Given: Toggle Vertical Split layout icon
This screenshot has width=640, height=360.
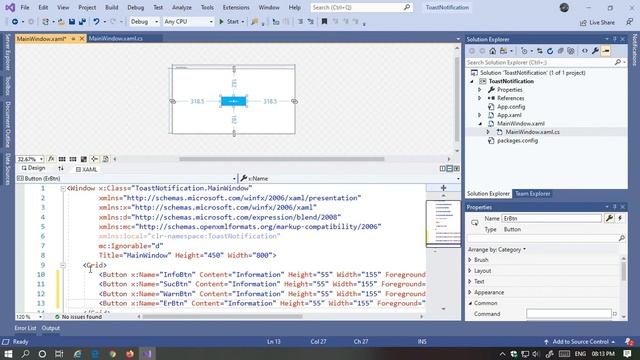Looking at the screenshot, I should (443, 169).
